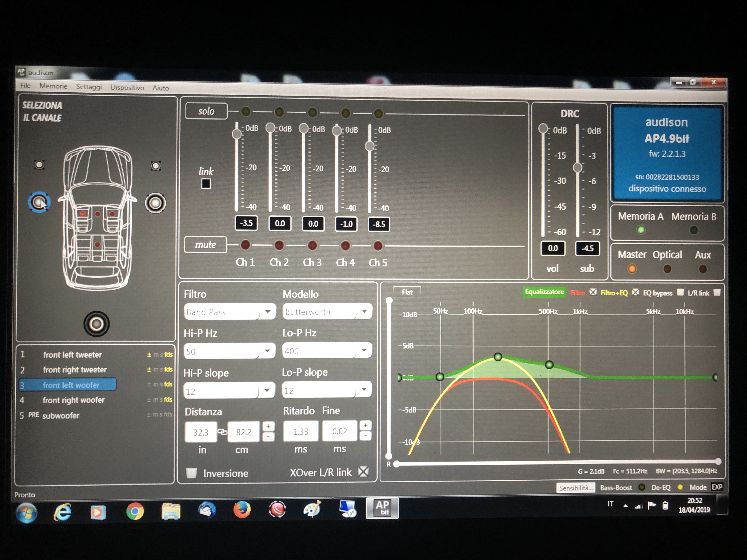Choose Aux input source
Screen dimensions: 747x560
[703, 269]
